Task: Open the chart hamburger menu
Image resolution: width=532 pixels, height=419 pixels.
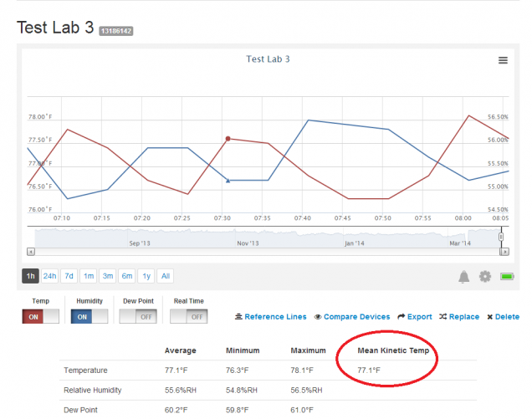Action: [503, 60]
